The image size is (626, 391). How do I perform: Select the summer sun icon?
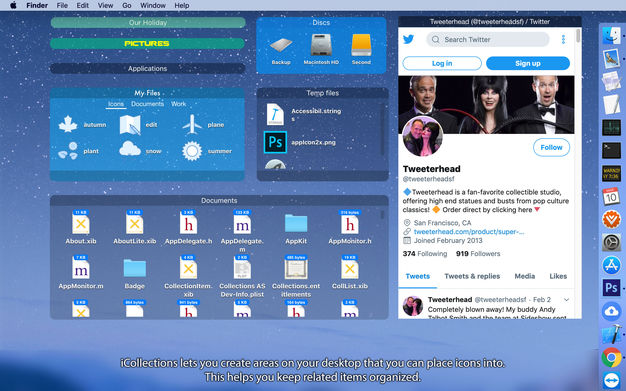(192, 151)
